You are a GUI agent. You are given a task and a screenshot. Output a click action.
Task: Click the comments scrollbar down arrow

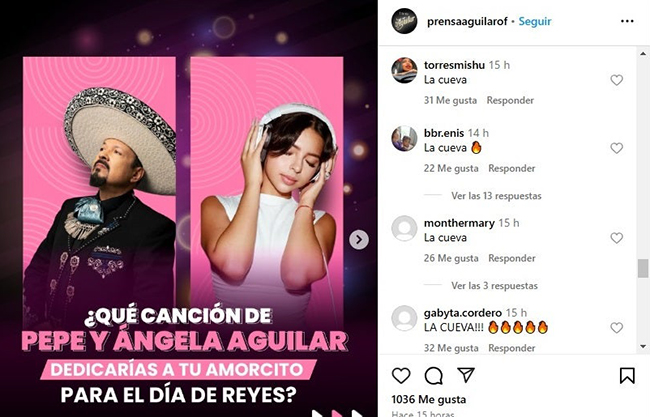pos(643,347)
